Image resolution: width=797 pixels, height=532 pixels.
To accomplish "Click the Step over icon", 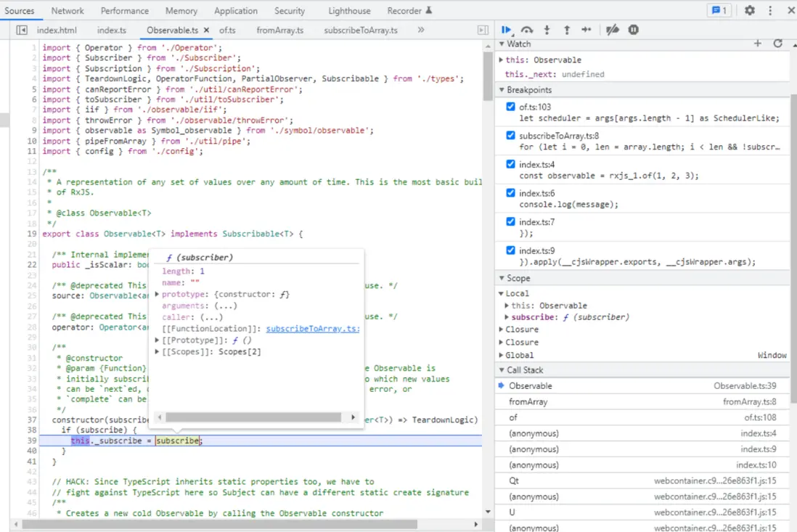I will pyautogui.click(x=527, y=30).
